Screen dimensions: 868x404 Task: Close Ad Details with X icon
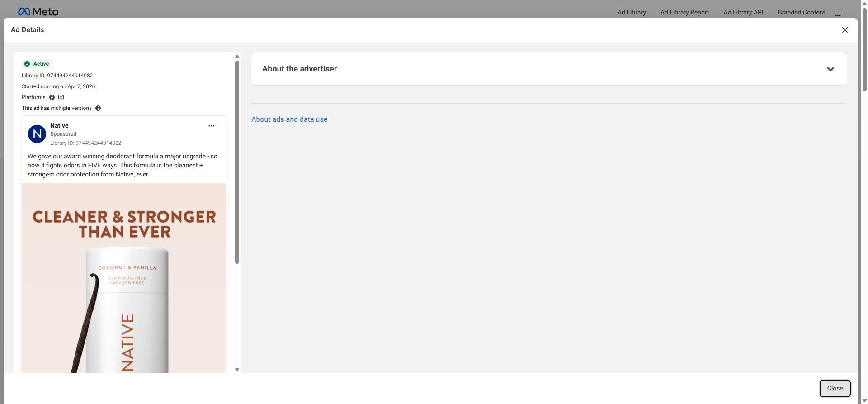pos(844,30)
